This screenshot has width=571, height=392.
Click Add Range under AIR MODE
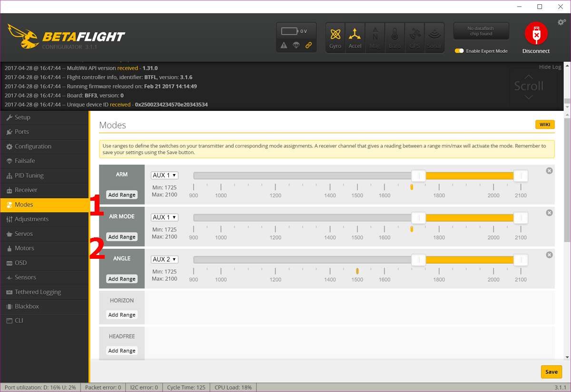pos(122,237)
